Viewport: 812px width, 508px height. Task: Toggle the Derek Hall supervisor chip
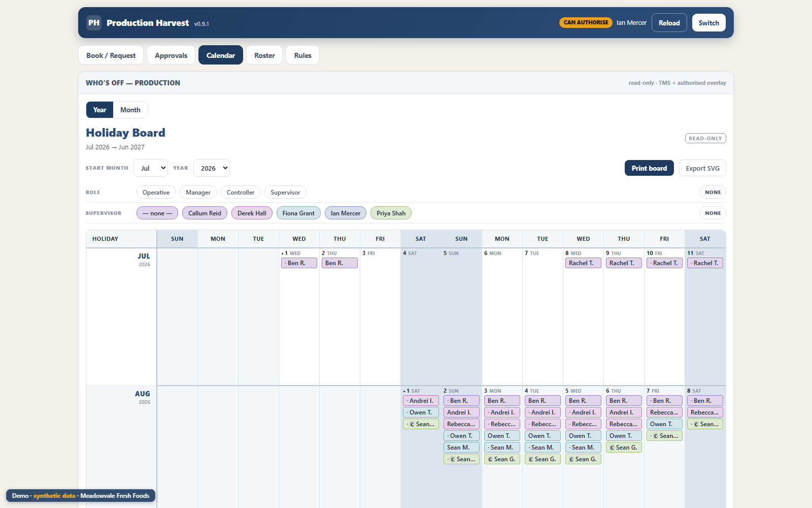tap(252, 213)
